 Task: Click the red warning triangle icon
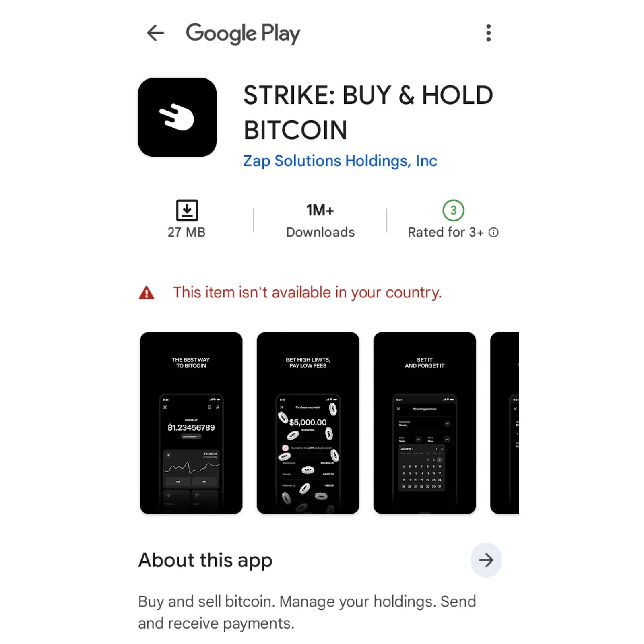147,293
